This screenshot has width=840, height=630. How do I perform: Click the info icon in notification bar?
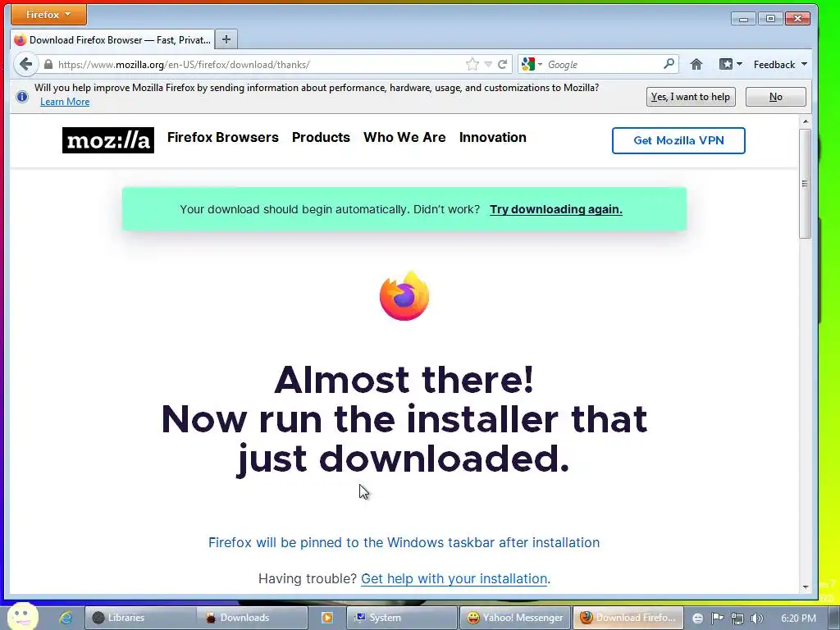[x=22, y=97]
